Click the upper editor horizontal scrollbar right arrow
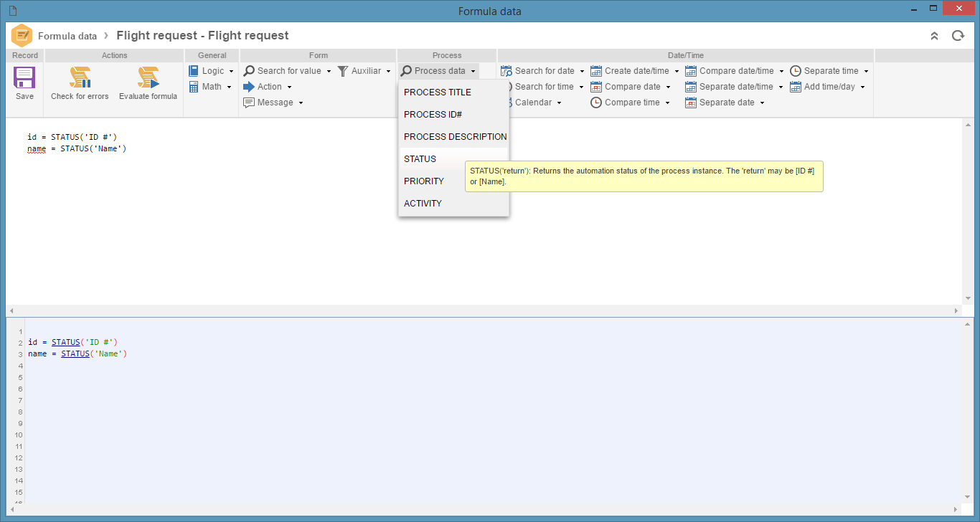The width and height of the screenshot is (980, 522). pyautogui.click(x=956, y=311)
